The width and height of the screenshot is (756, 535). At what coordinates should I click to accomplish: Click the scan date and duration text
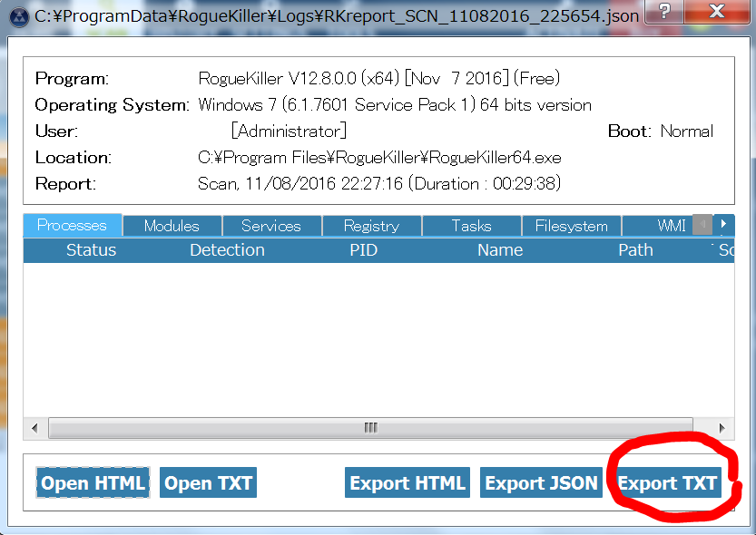379,183
